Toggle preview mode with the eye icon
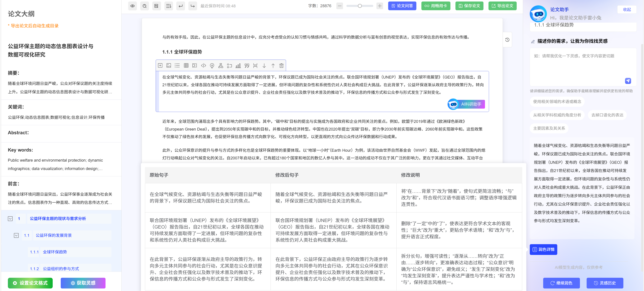The image size is (644, 291). (133, 6)
